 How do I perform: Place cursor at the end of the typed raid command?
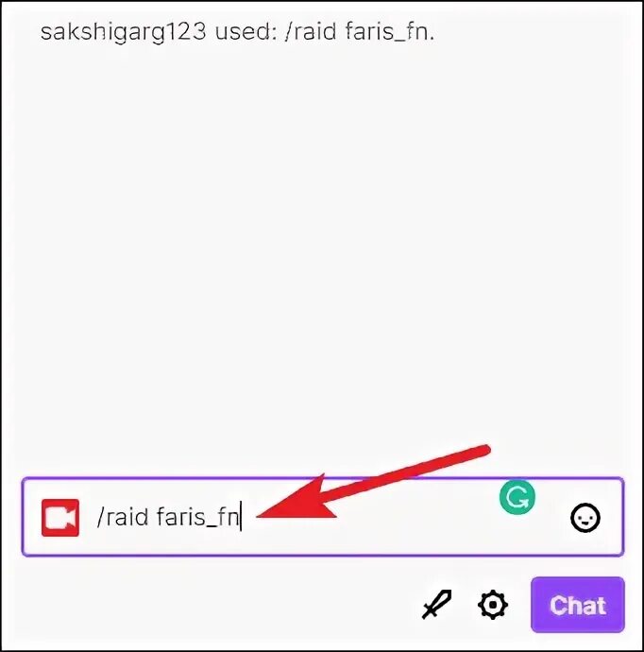tap(242, 517)
